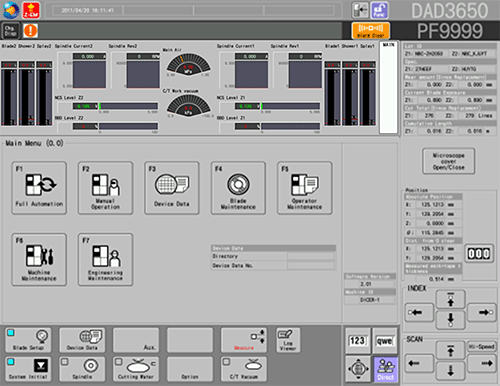Viewport: 500px width, 386px height.
Task: Toggle the C/T Vacuum checkbox button
Action: pyautogui.click(x=244, y=369)
